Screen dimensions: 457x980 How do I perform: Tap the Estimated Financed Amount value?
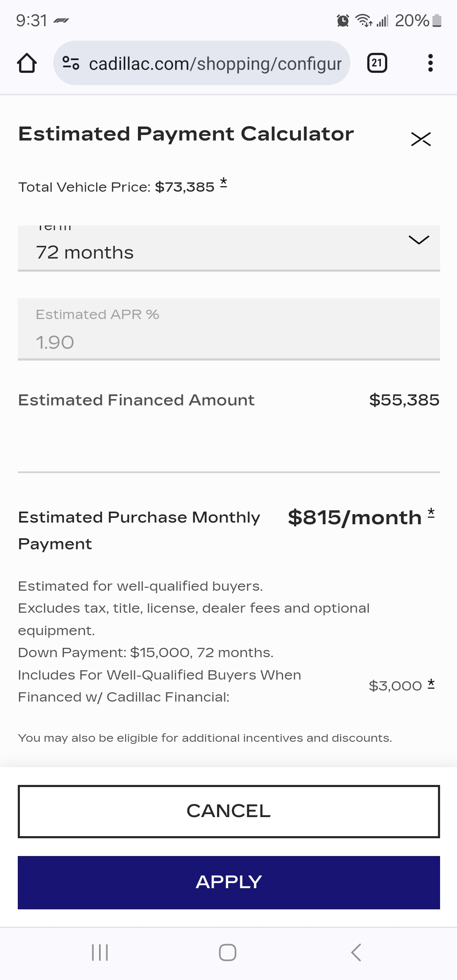(x=404, y=400)
